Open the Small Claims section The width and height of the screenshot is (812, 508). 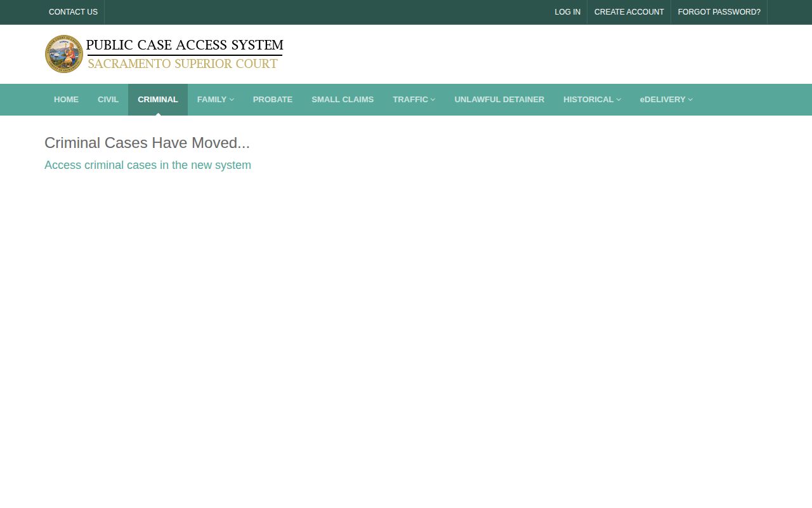click(343, 100)
